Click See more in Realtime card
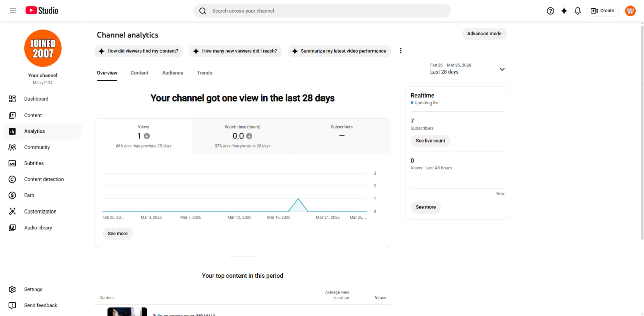The height and width of the screenshot is (316, 644). tap(426, 207)
